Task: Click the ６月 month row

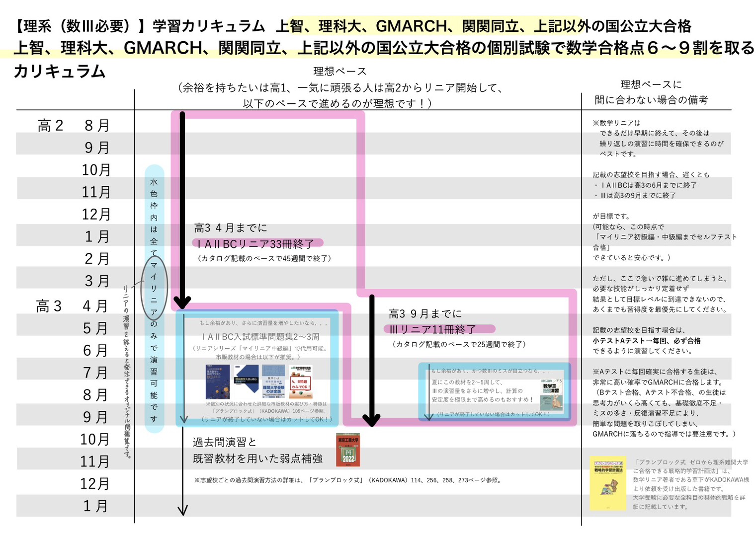Action: 95,351
